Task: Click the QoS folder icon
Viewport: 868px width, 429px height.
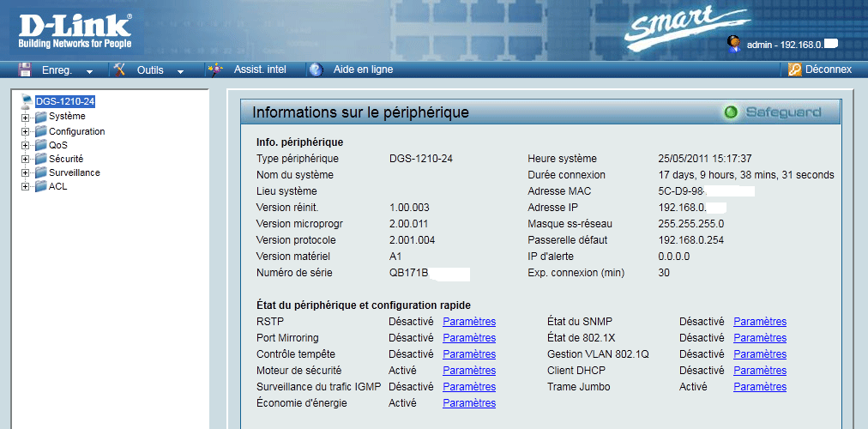Action: click(41, 145)
